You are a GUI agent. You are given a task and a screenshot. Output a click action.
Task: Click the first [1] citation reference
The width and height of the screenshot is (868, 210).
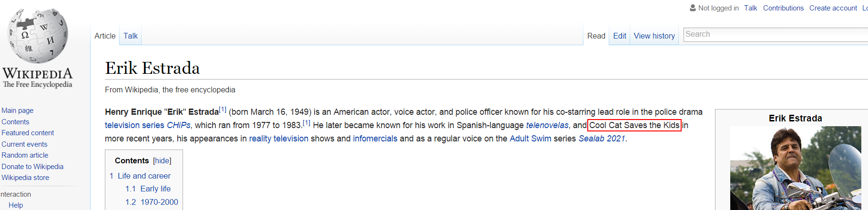223,110
